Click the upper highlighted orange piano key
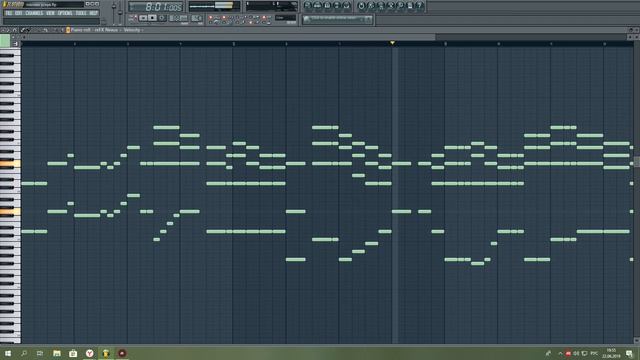640x360 pixels. (x=10, y=164)
